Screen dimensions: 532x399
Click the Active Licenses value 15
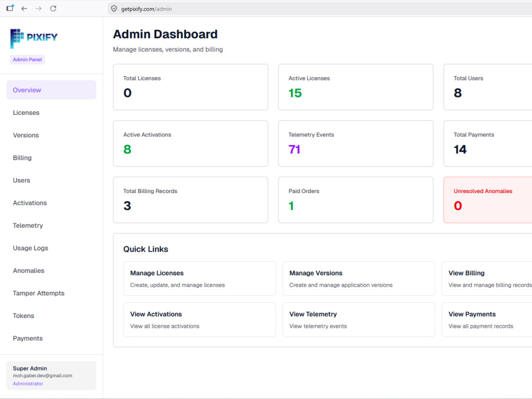pos(295,93)
